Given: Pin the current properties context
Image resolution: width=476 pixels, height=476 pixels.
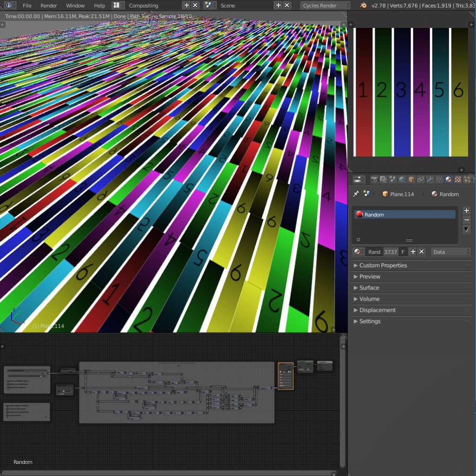Looking at the screenshot, I should (355, 194).
